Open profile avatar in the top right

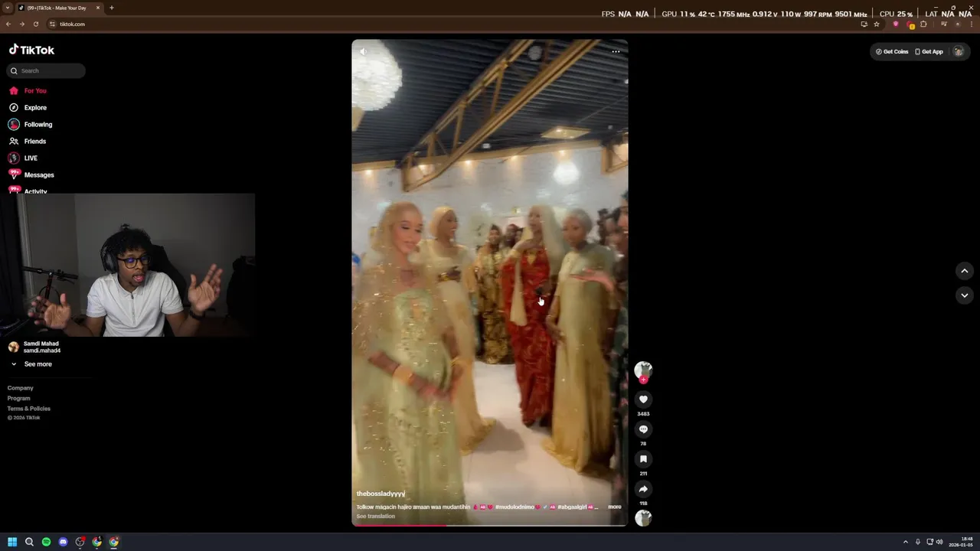pos(958,51)
